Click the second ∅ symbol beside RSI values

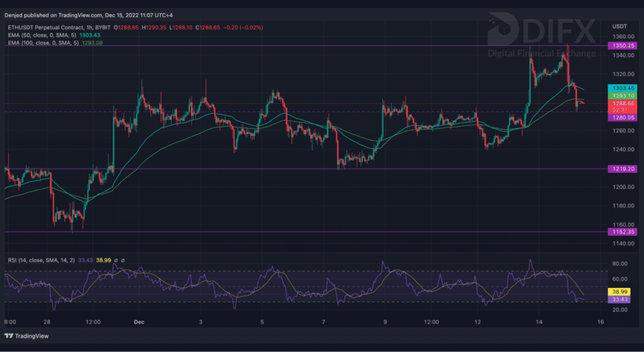(123, 261)
